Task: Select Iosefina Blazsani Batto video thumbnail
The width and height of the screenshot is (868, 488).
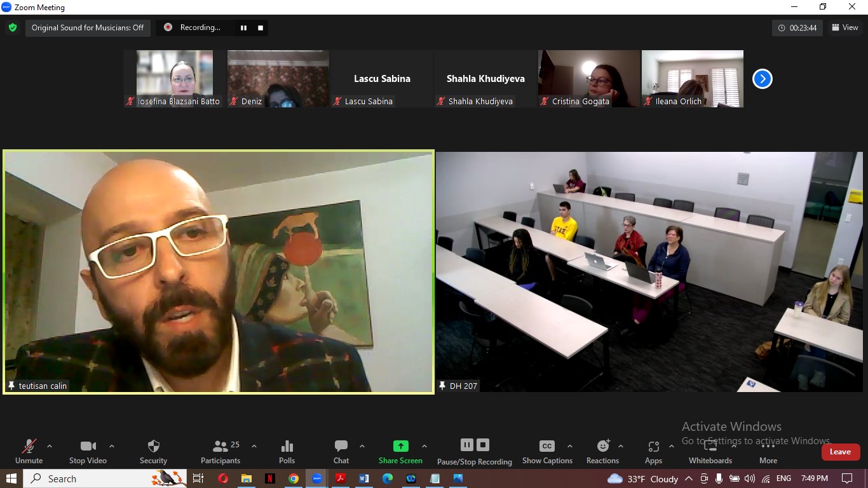Action: pyautogui.click(x=175, y=79)
